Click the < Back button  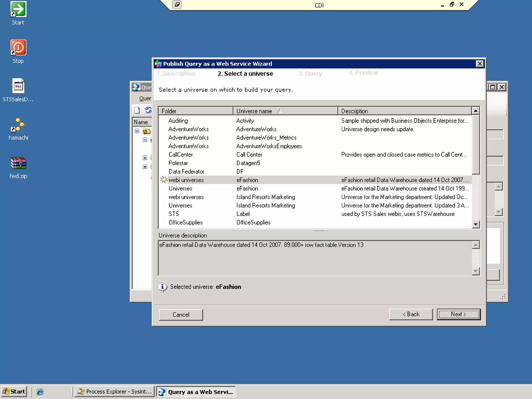pos(411,314)
